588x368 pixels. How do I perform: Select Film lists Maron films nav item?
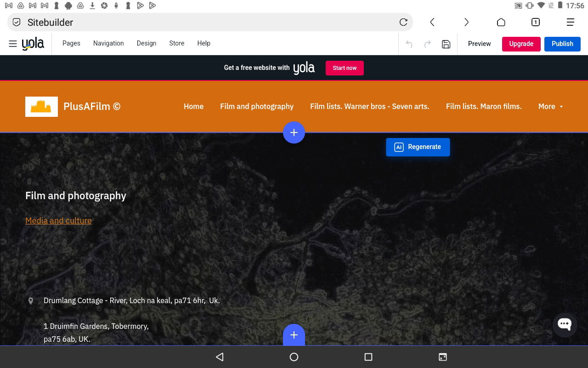[484, 106]
